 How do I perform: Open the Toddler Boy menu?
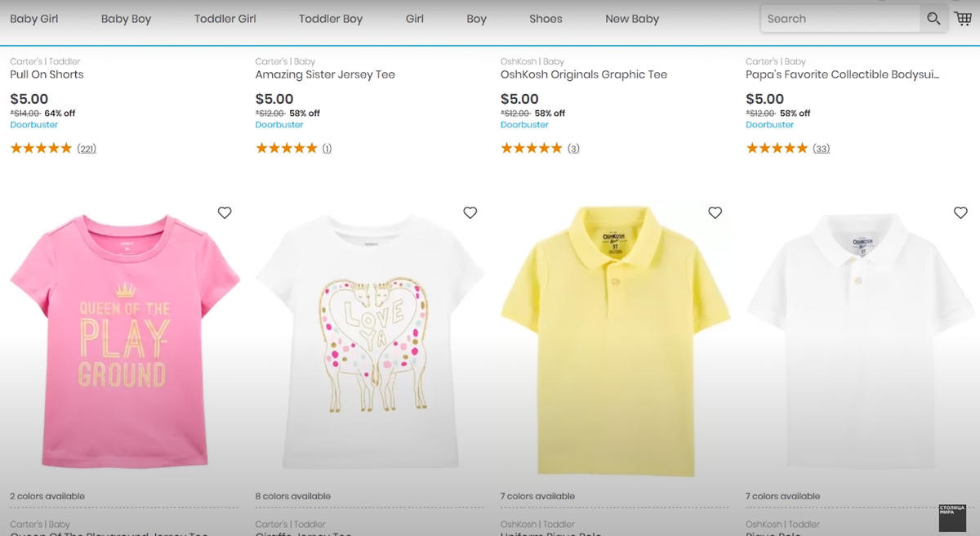pyautogui.click(x=331, y=19)
